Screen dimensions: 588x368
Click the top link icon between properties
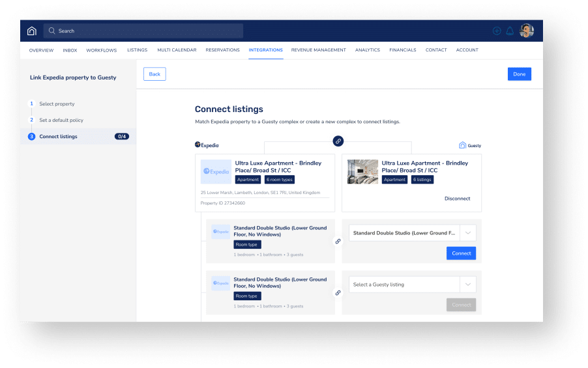click(338, 141)
